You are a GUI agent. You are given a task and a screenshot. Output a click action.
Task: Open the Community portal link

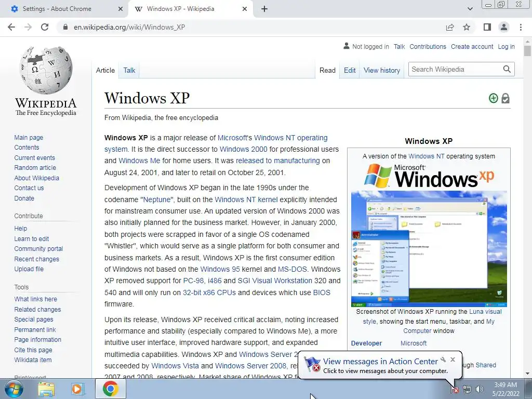pos(38,249)
